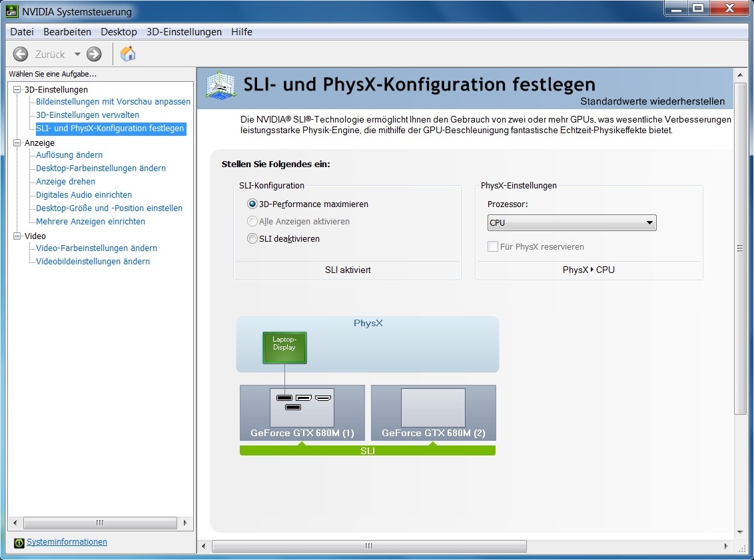Click the green SLI bar in diagram
754x560 pixels.
click(x=368, y=450)
